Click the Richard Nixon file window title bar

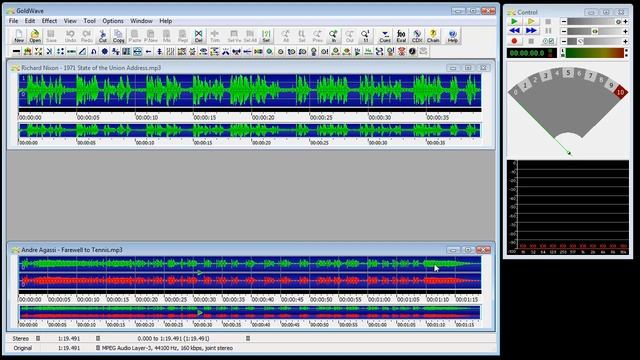coord(251,68)
